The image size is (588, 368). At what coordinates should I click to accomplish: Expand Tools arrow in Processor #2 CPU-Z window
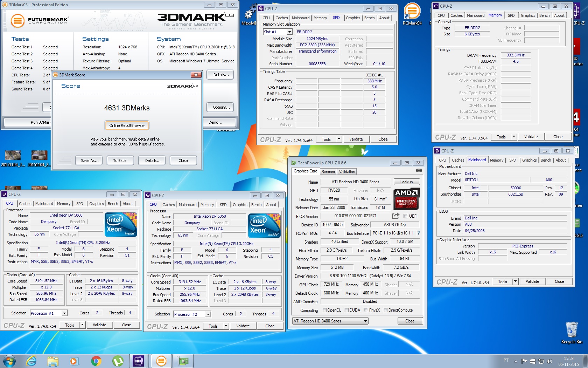[x=226, y=326]
